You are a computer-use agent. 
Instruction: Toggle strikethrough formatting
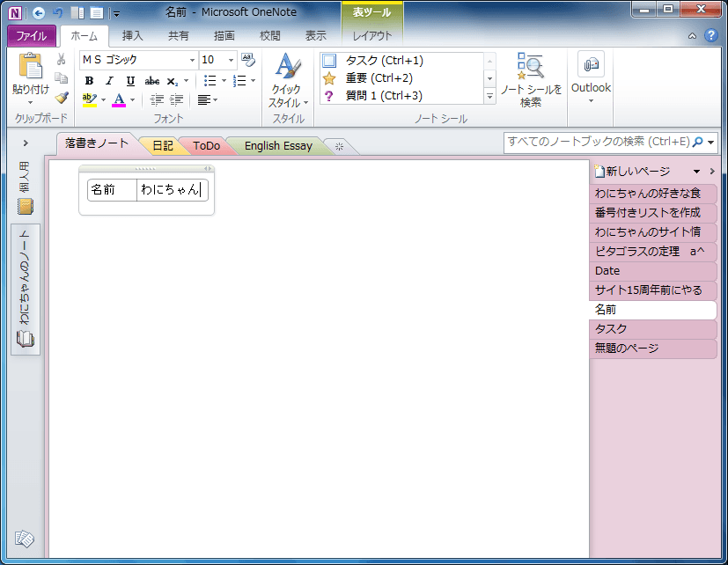point(151,81)
